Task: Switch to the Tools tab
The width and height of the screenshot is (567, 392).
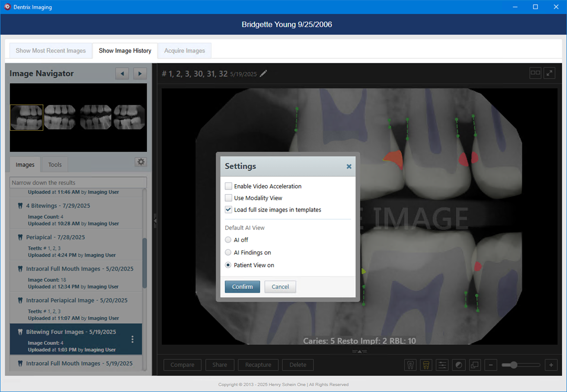Action: [x=55, y=165]
